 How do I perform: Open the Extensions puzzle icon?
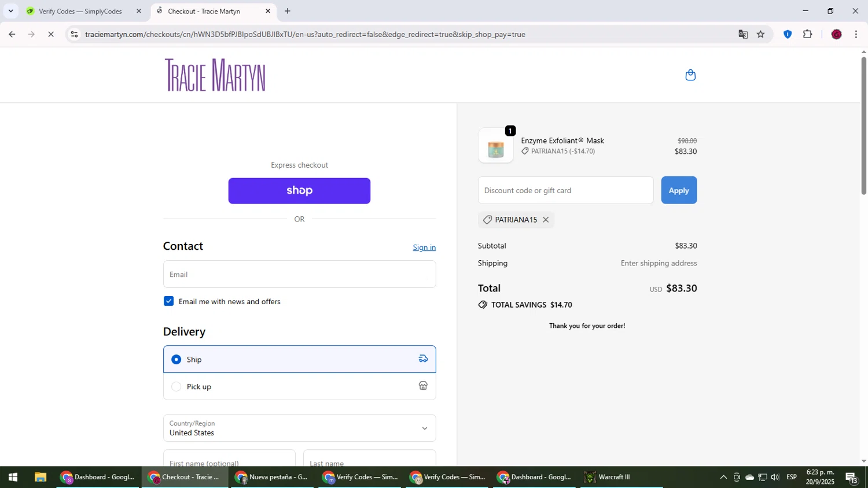(808, 34)
